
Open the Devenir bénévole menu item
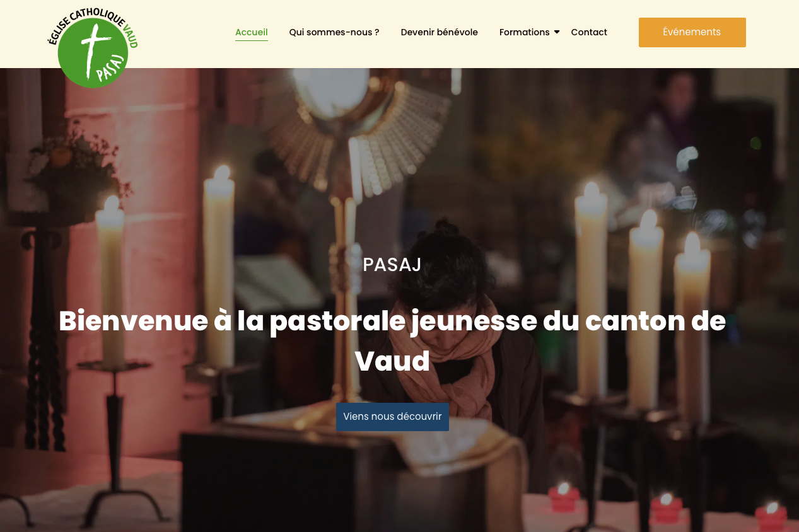[x=440, y=32]
